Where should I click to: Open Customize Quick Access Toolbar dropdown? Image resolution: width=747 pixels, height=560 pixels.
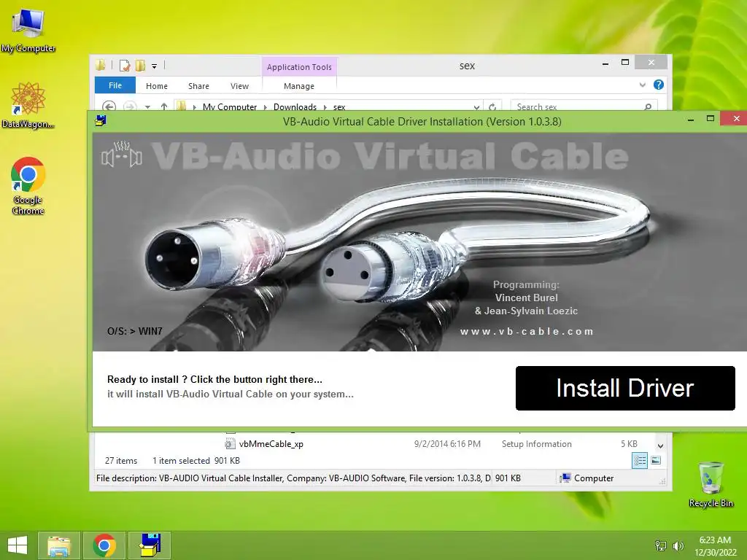click(x=155, y=66)
